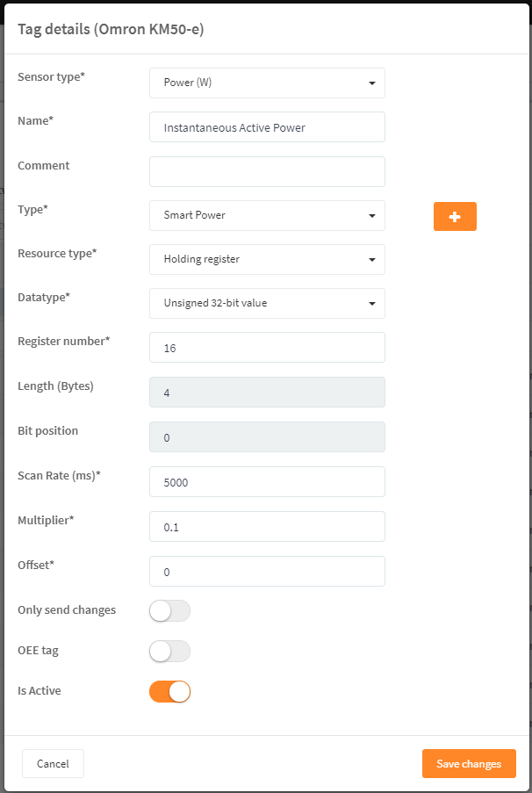Screen dimensions: 532x793
Task: Expand the Type dropdown showing Smart Power
Action: (x=267, y=215)
